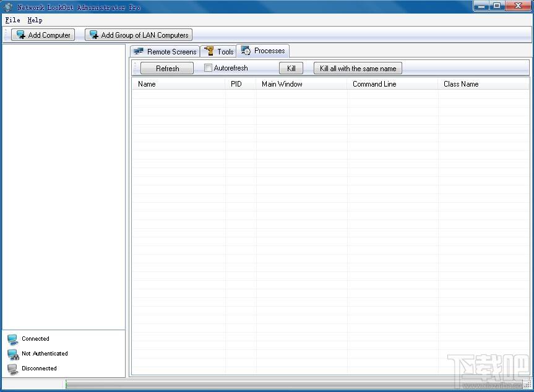Click the progress bar in the status bar
This screenshot has width=534, height=392.
click(295, 385)
